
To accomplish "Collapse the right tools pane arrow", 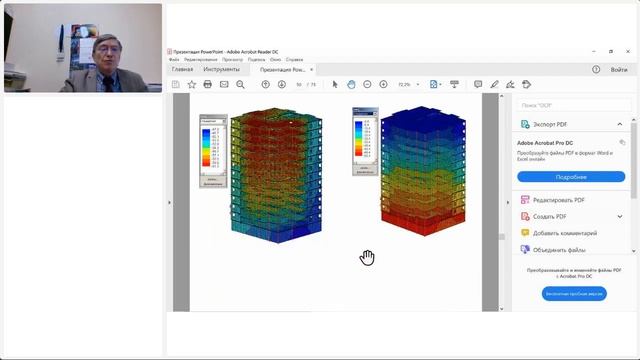I will (508, 202).
